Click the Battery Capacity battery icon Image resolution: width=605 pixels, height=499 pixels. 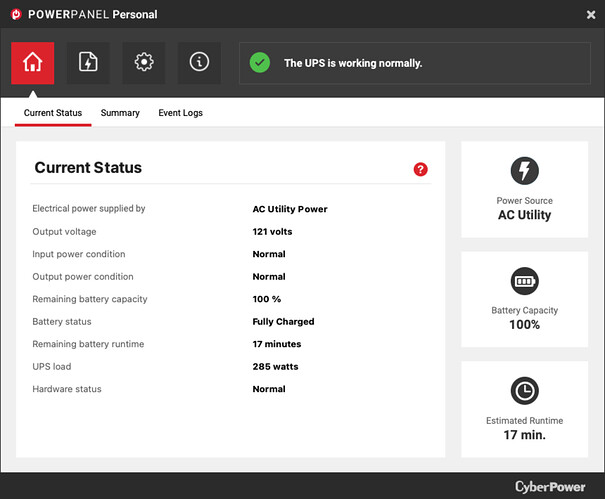524,281
